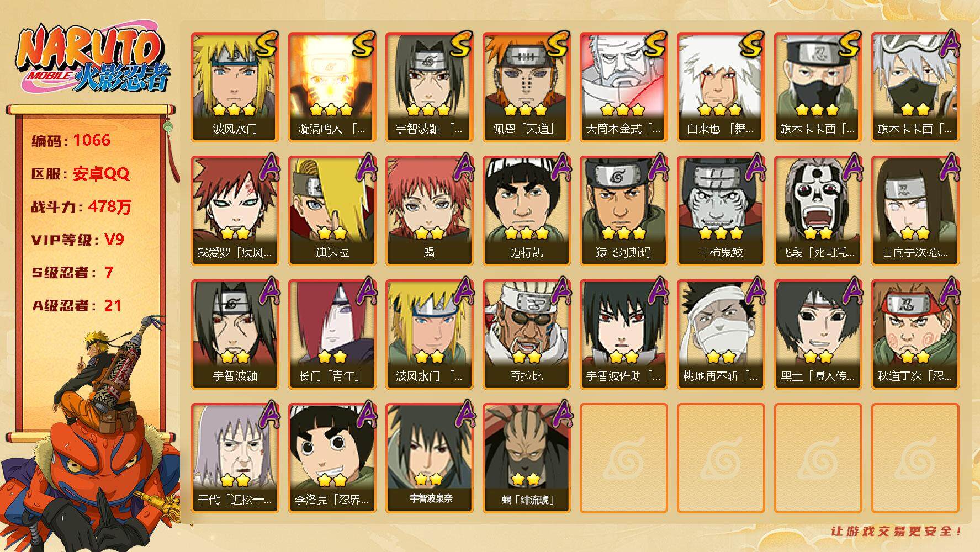Select the 千代「近松十...」ninja card

(235, 458)
